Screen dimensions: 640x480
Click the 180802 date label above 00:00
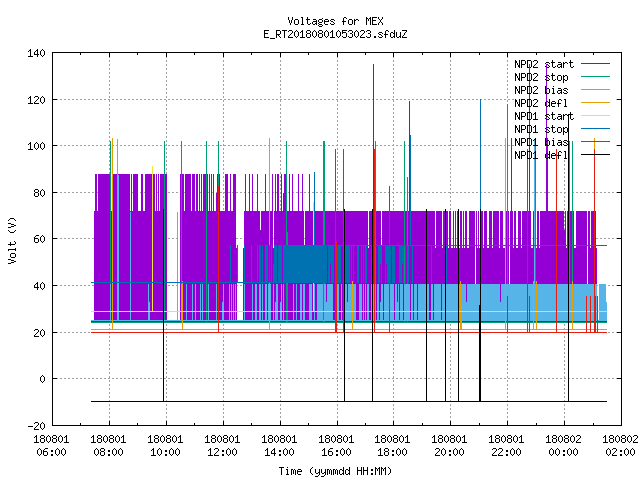(x=564, y=439)
